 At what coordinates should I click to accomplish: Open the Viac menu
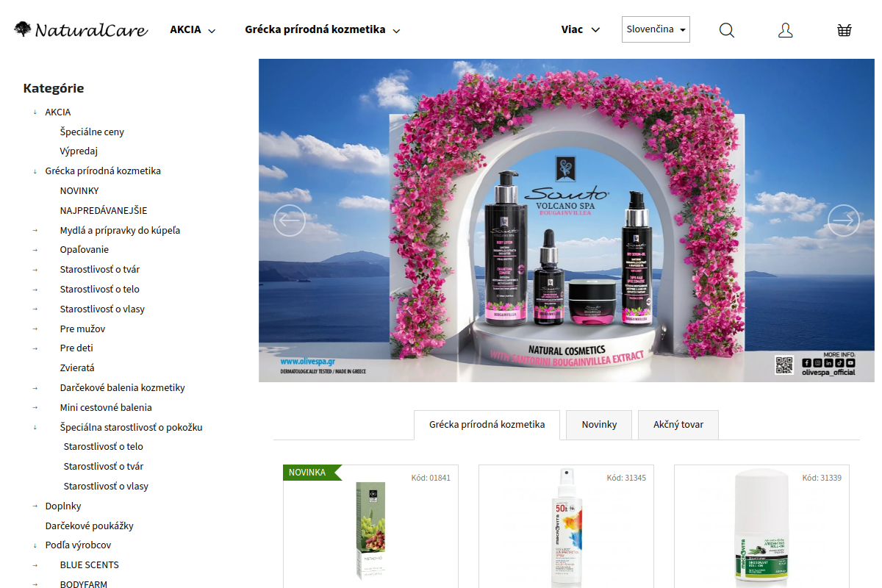click(x=581, y=29)
